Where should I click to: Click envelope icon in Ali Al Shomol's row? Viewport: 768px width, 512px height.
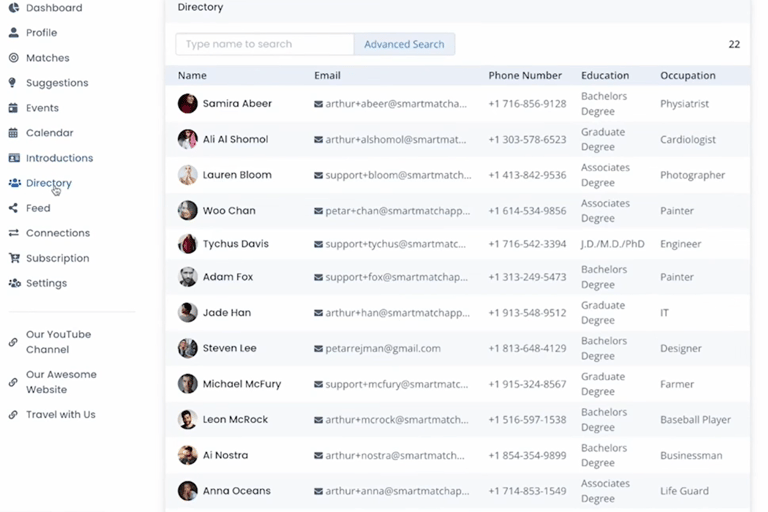point(318,140)
